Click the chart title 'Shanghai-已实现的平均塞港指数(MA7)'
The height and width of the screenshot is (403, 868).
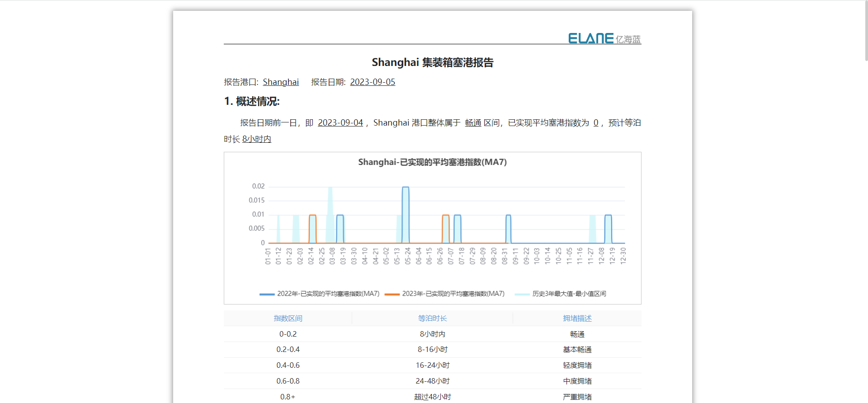(433, 162)
